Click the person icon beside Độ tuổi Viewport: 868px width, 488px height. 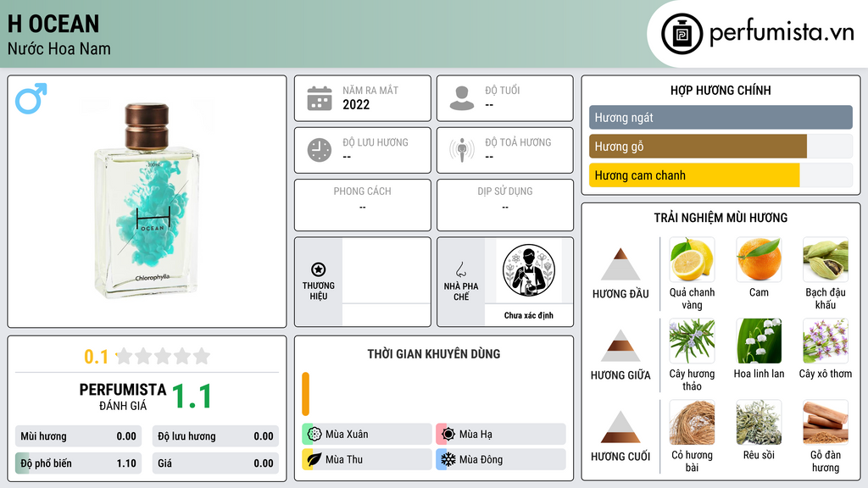pos(462,98)
